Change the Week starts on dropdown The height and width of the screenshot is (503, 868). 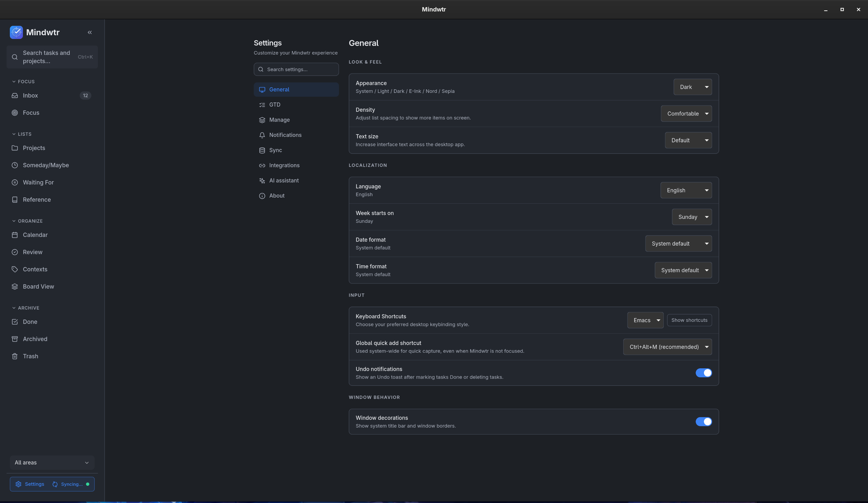pos(692,217)
